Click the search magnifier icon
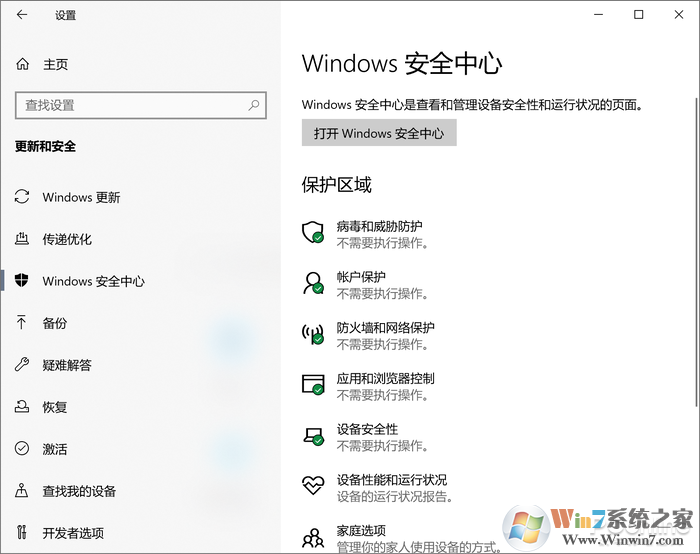The image size is (700, 554). tap(254, 105)
